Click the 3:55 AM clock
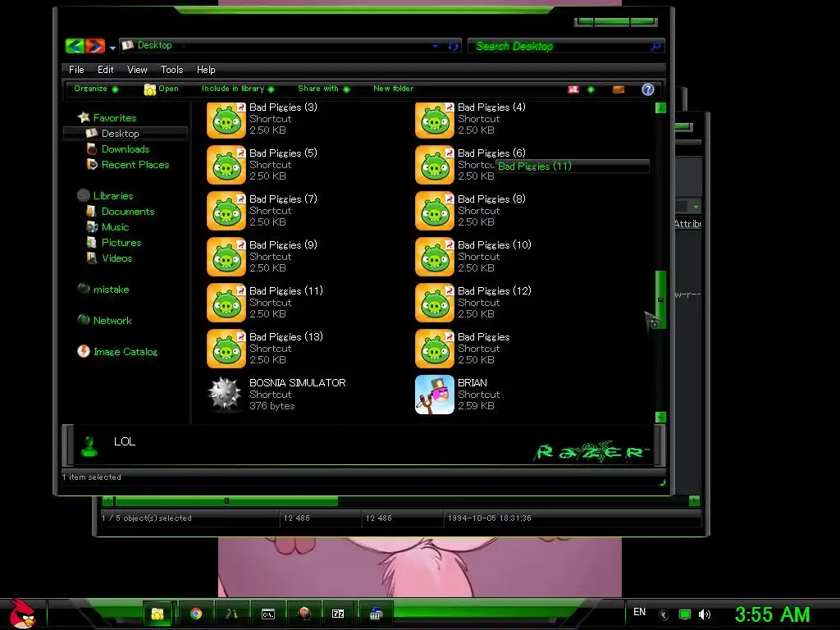 coord(772,614)
